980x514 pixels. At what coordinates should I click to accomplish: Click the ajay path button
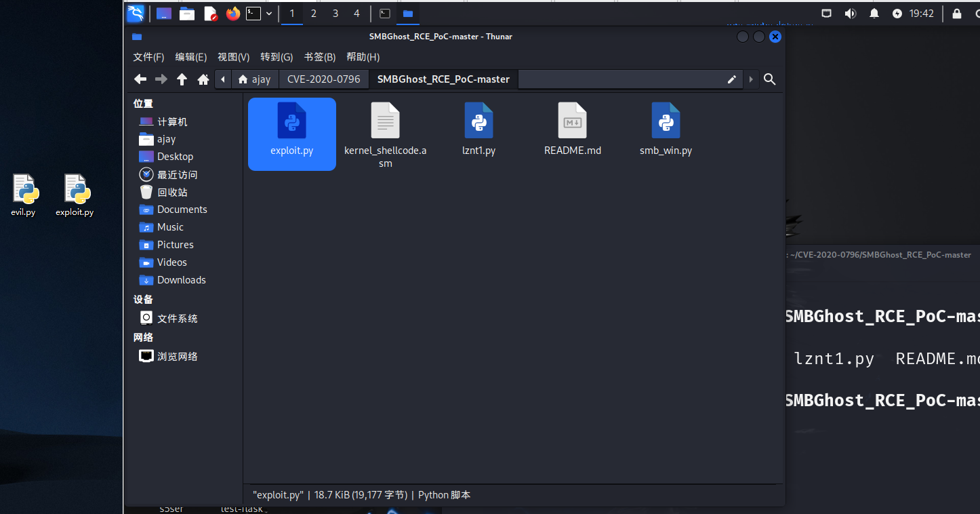pos(255,79)
